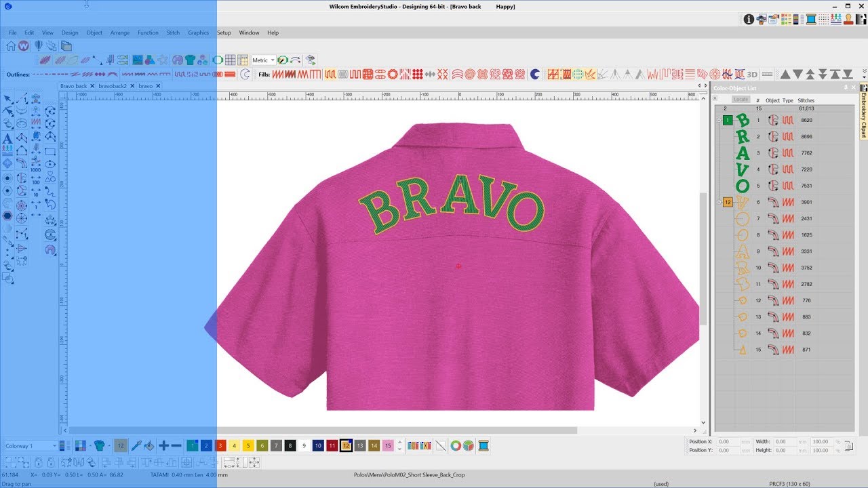Click the hot air balloon icon
Screen dimensions: 868x488
point(39,46)
